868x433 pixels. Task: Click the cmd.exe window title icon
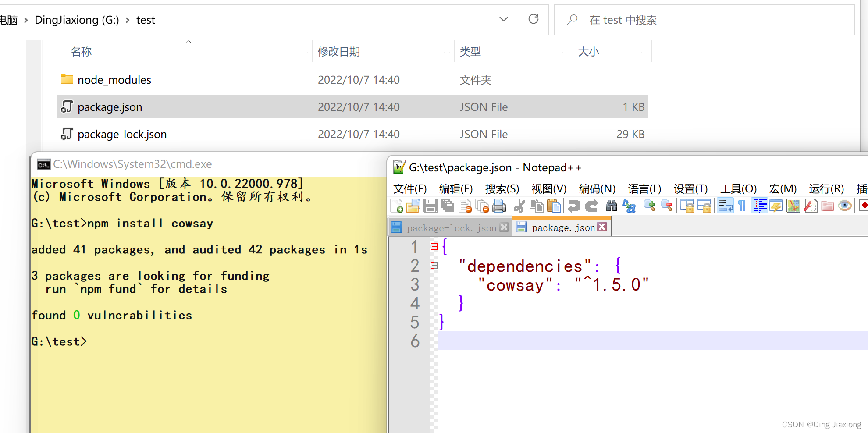(43, 164)
